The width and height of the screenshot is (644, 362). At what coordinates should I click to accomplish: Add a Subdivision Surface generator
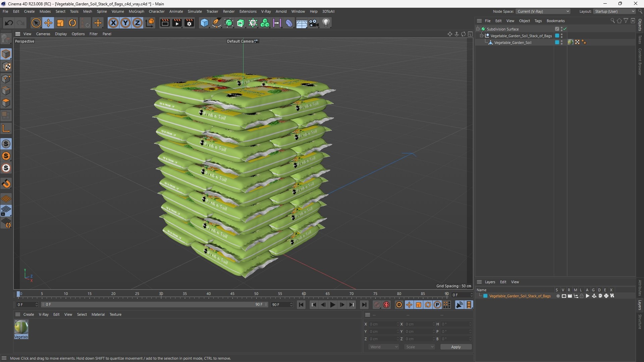tap(229, 23)
